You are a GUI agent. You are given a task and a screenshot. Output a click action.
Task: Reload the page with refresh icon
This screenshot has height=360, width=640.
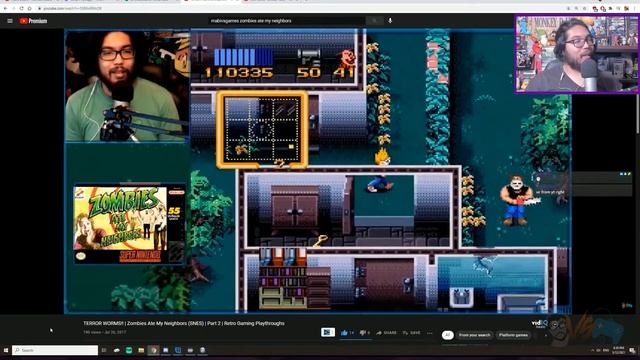click(x=22, y=8)
